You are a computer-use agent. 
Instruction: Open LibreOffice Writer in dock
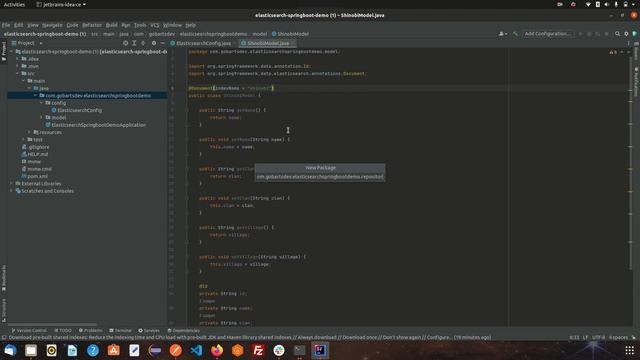pos(72,350)
